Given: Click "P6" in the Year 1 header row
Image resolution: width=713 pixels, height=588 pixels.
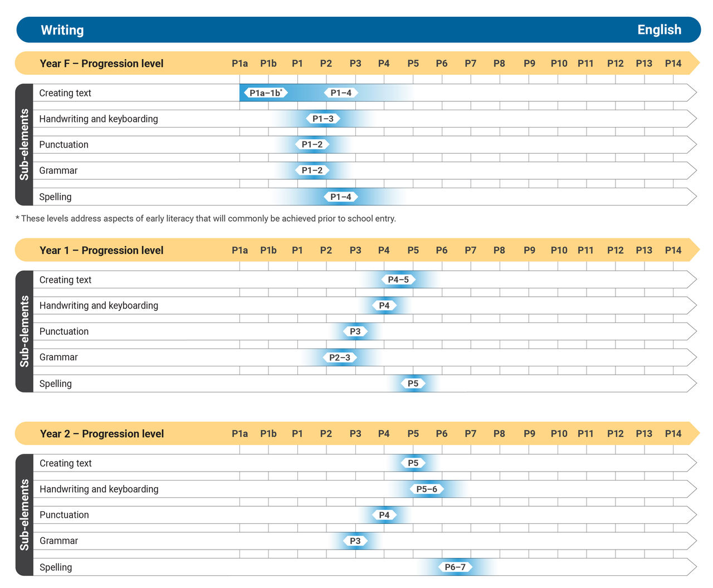Looking at the screenshot, I should tap(442, 251).
